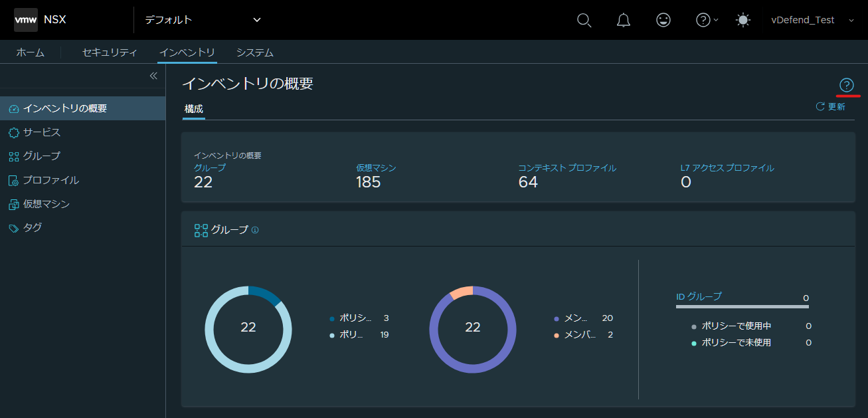This screenshot has width=868, height=418.
Task: Click the タグ sidebar icon
Action: pos(14,228)
